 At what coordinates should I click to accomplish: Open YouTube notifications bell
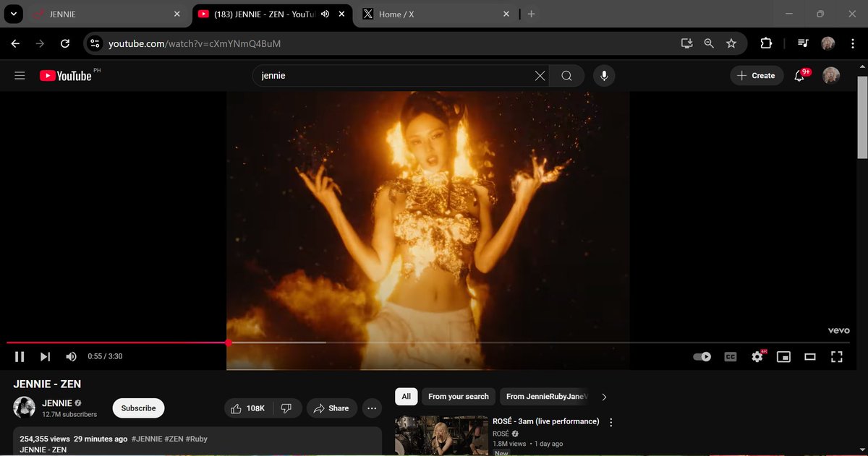(800, 75)
